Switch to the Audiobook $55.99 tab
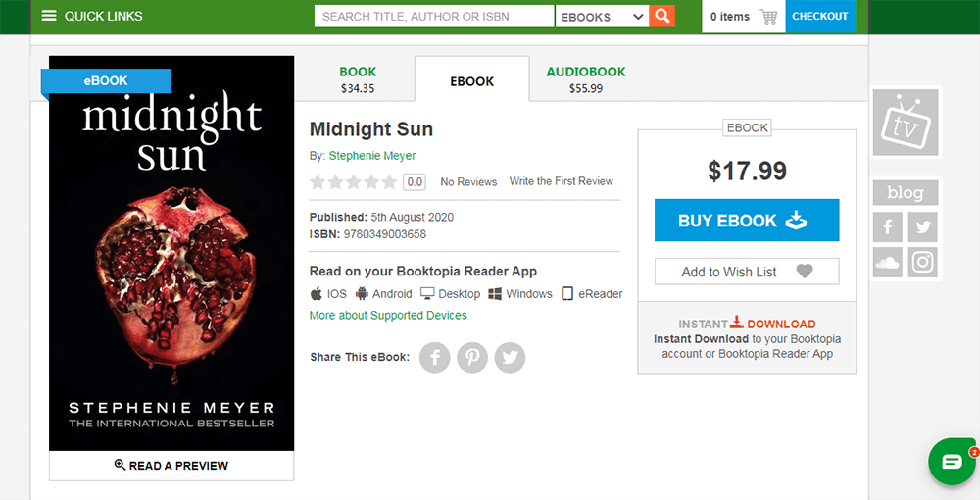The width and height of the screenshot is (980, 500). [585, 79]
